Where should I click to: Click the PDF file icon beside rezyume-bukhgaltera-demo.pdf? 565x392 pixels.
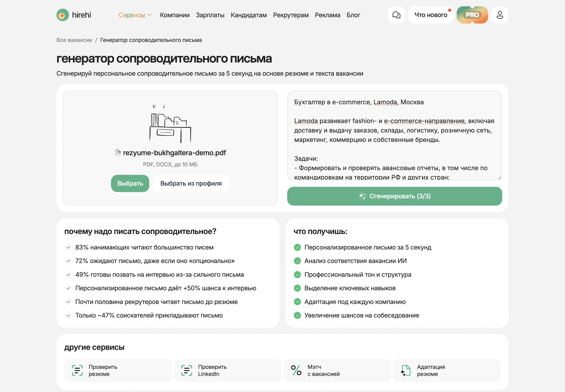tap(118, 152)
